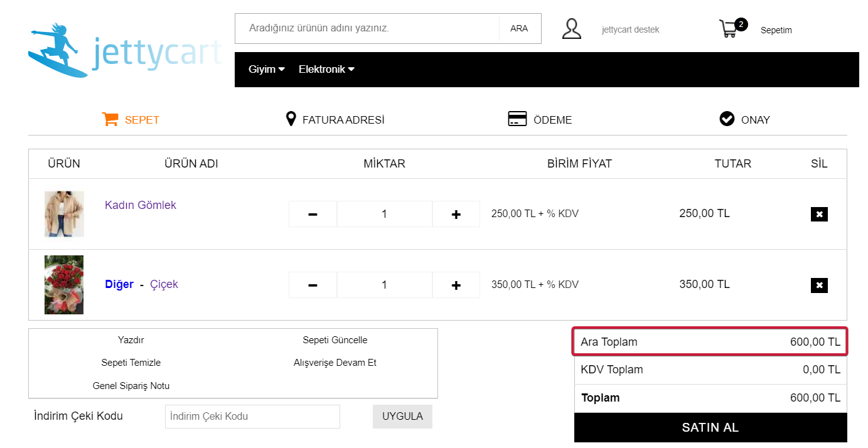The height and width of the screenshot is (448, 868).
Task: Click the Yazdır print link
Action: pyautogui.click(x=131, y=340)
